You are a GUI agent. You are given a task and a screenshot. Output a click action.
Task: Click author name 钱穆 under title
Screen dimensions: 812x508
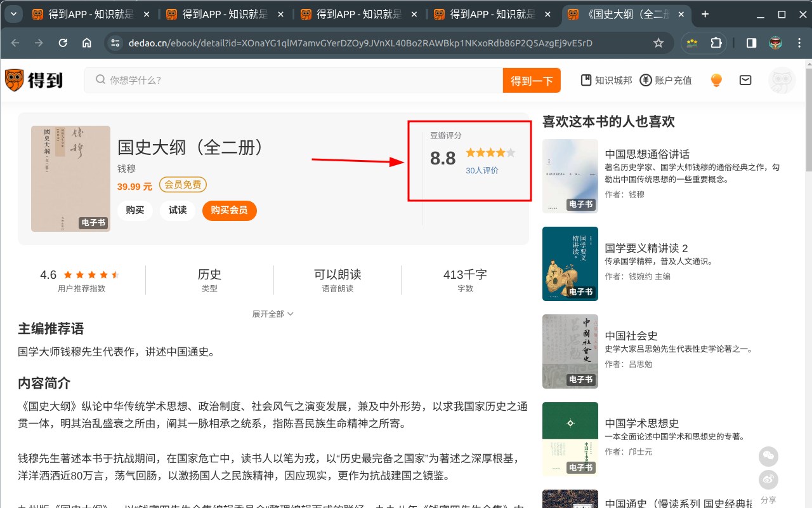click(126, 169)
